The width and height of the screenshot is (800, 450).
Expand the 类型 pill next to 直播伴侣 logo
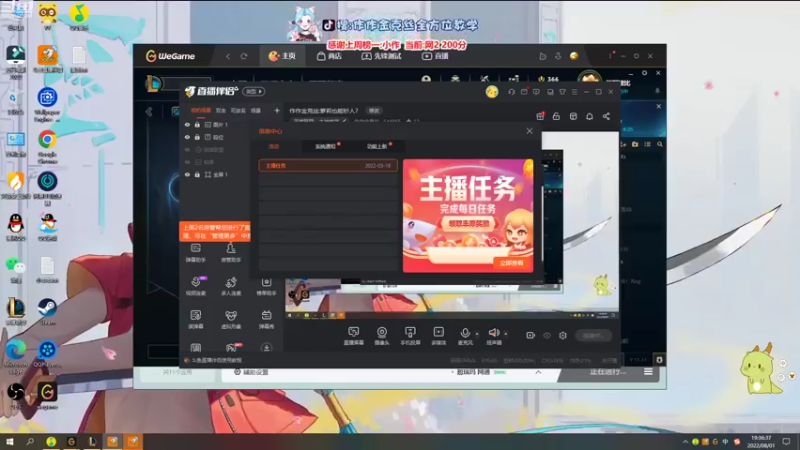click(x=254, y=92)
